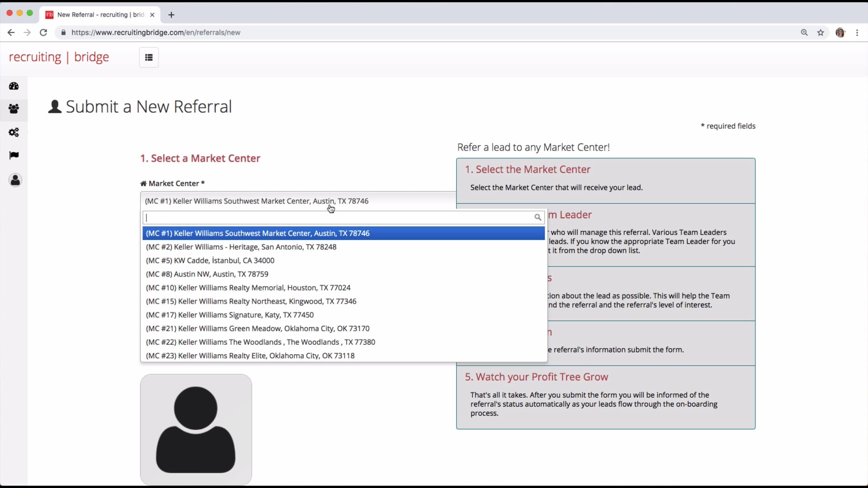Pick MC #23 Keller Williams Realty Elite

point(250,356)
